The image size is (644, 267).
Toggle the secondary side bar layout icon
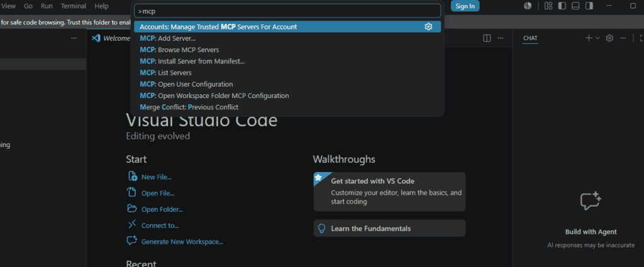pos(589,6)
